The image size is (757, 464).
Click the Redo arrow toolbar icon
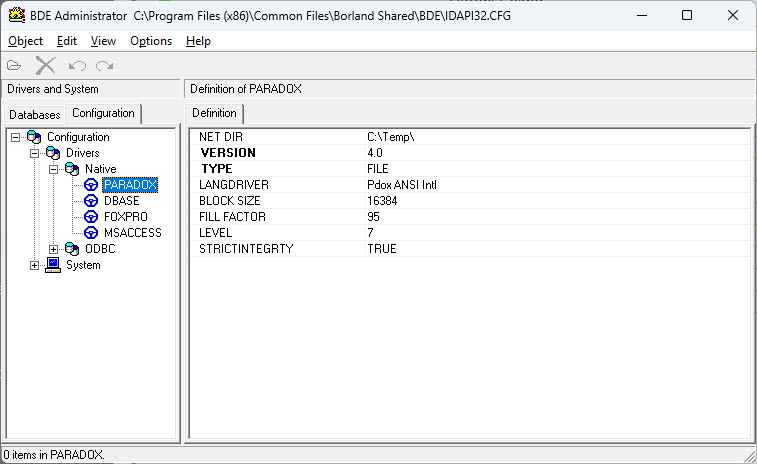[x=104, y=65]
